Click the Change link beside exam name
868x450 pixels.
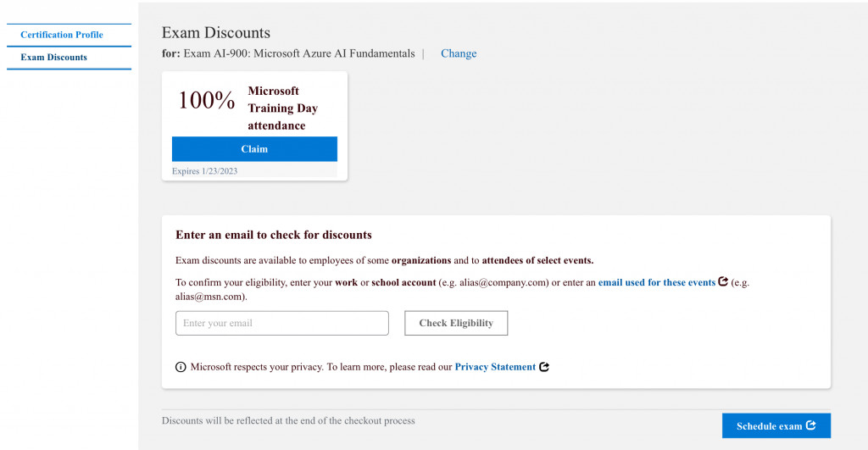[459, 53]
